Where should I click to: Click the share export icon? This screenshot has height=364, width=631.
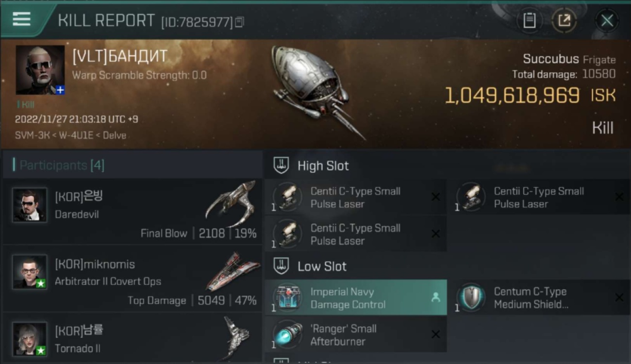tap(564, 20)
